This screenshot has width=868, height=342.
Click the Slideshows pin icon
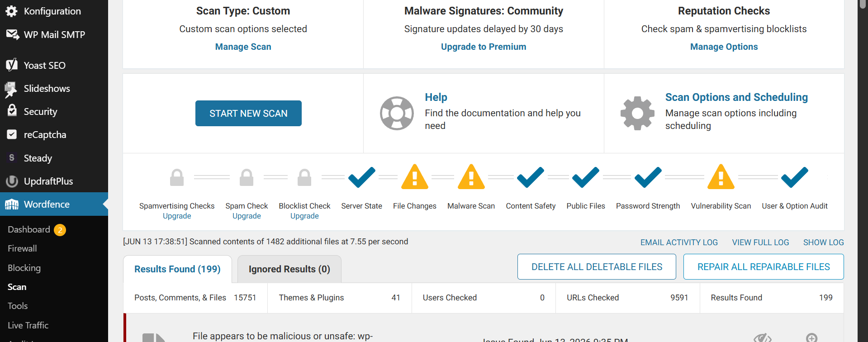[x=11, y=89]
